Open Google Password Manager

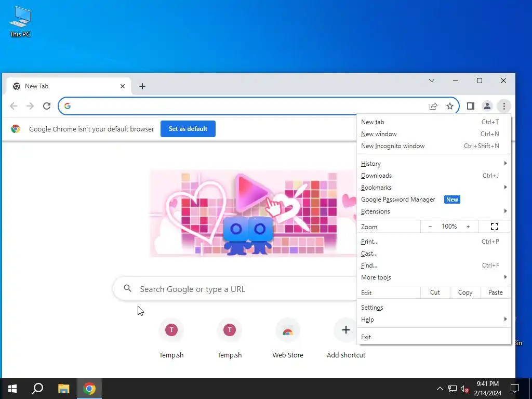point(434,199)
